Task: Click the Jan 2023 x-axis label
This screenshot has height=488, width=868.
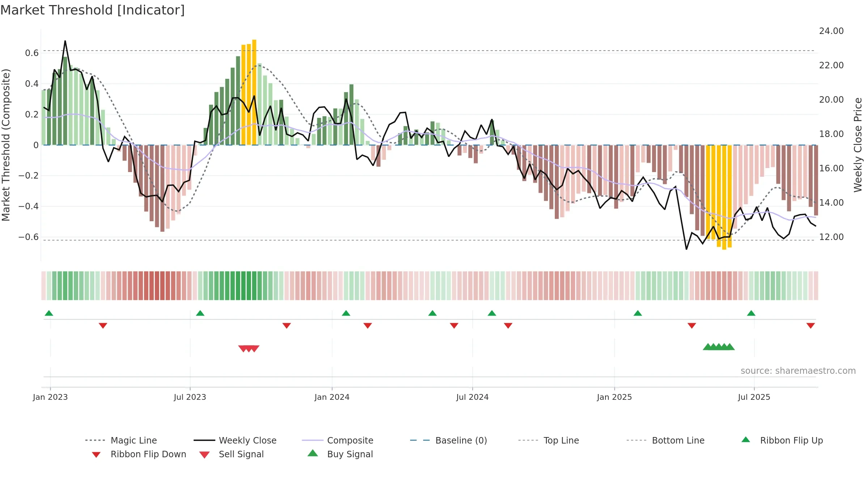Action: point(50,397)
